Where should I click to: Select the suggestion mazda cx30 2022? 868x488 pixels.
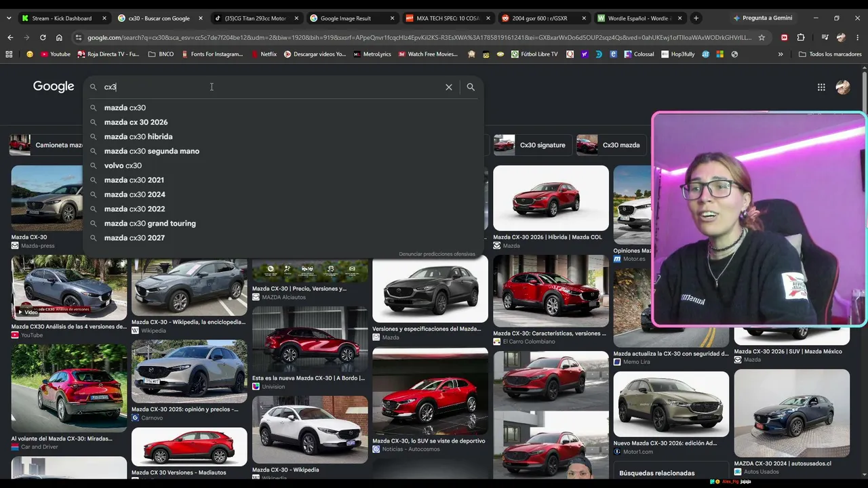pos(283,209)
